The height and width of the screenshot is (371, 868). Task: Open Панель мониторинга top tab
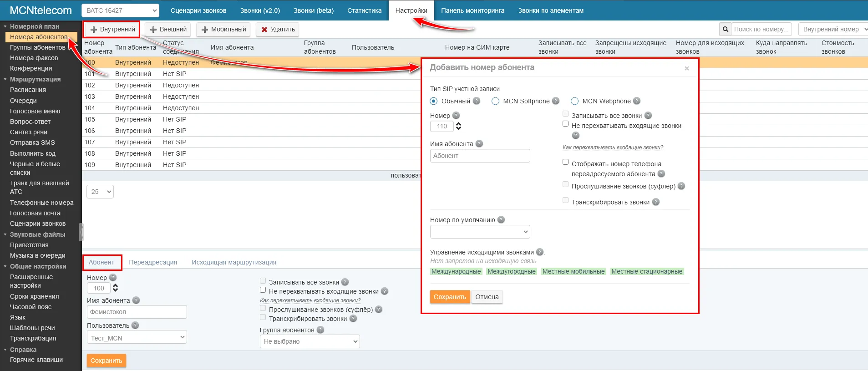[x=472, y=10]
